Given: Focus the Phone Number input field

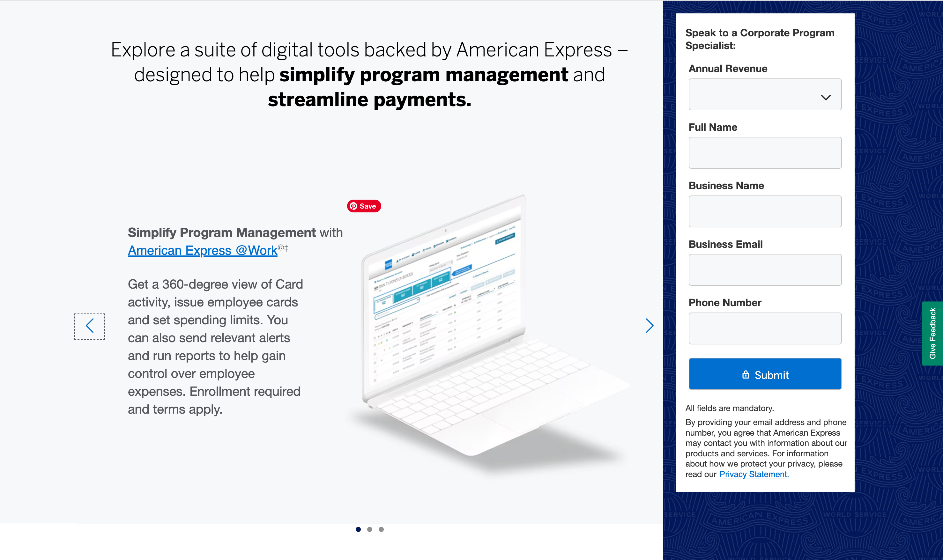Looking at the screenshot, I should [765, 328].
